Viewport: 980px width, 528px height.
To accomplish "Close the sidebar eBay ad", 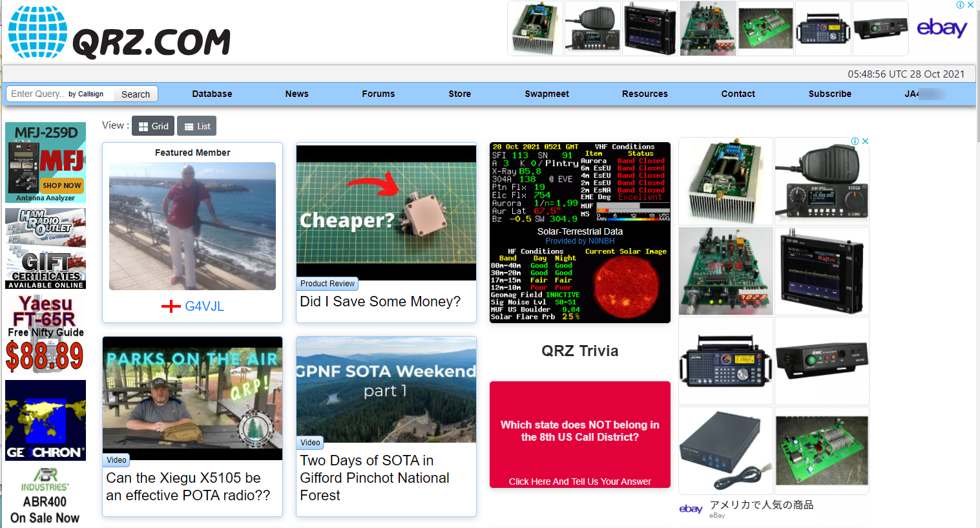I will click(865, 141).
